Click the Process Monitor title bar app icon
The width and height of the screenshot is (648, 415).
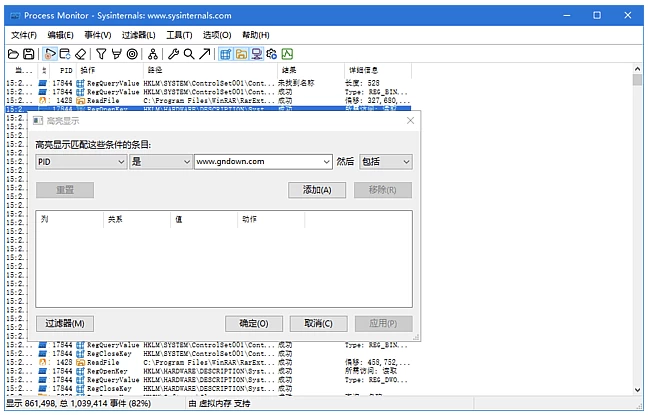(x=15, y=16)
